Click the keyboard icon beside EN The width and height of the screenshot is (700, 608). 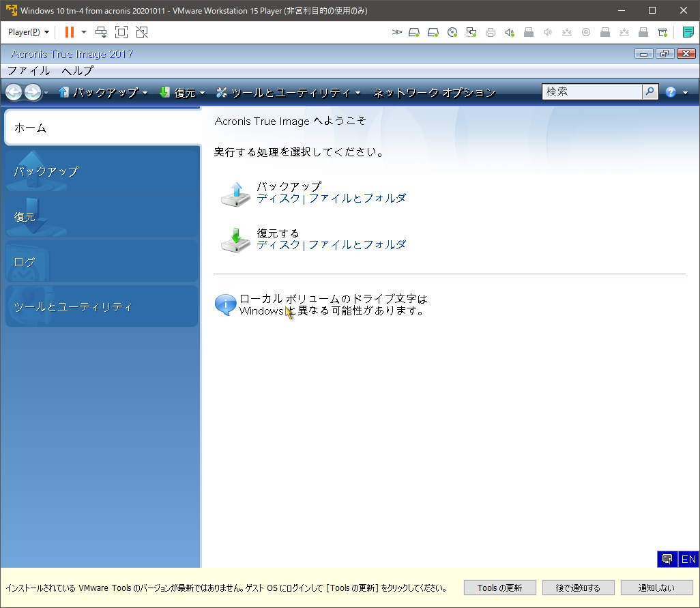point(667,560)
